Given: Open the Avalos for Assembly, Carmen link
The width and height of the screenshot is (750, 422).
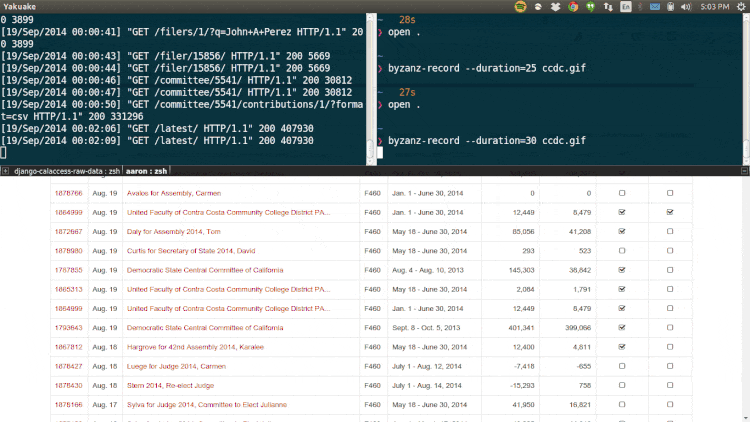Looking at the screenshot, I should [x=174, y=193].
